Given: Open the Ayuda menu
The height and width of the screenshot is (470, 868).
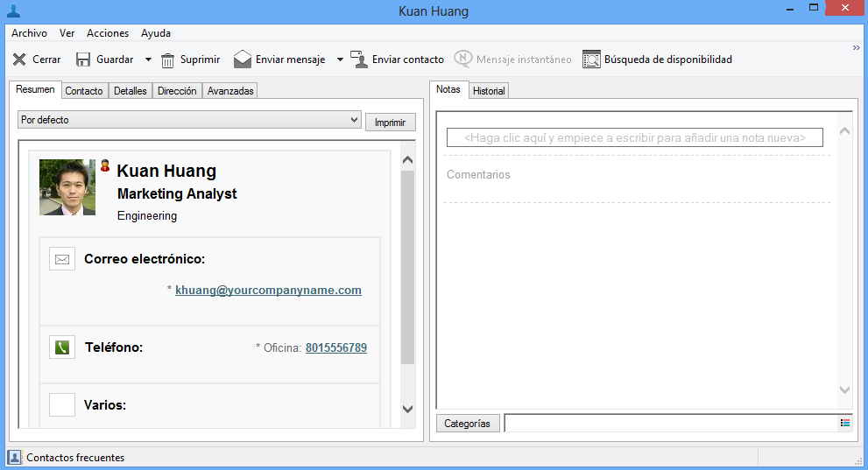Looking at the screenshot, I should (x=156, y=33).
